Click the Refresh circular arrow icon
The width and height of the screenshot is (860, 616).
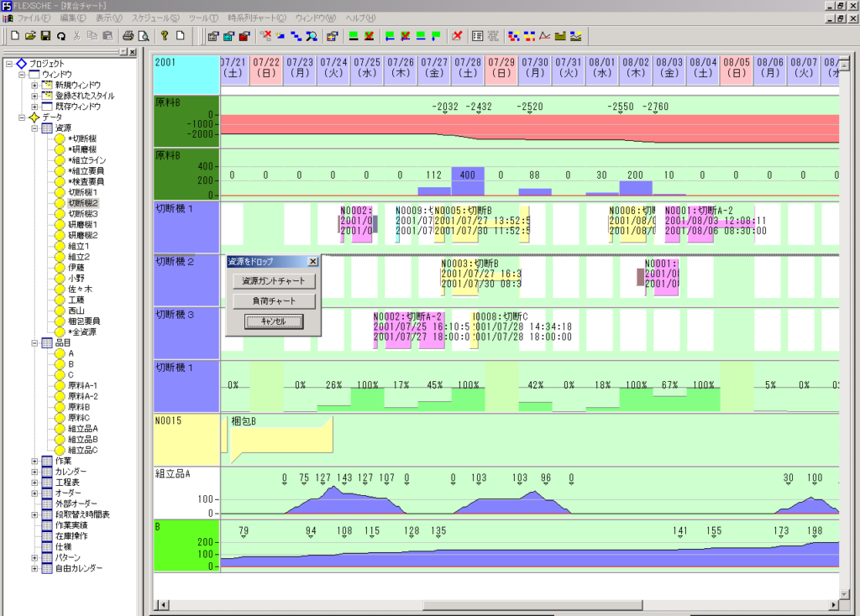click(x=60, y=36)
